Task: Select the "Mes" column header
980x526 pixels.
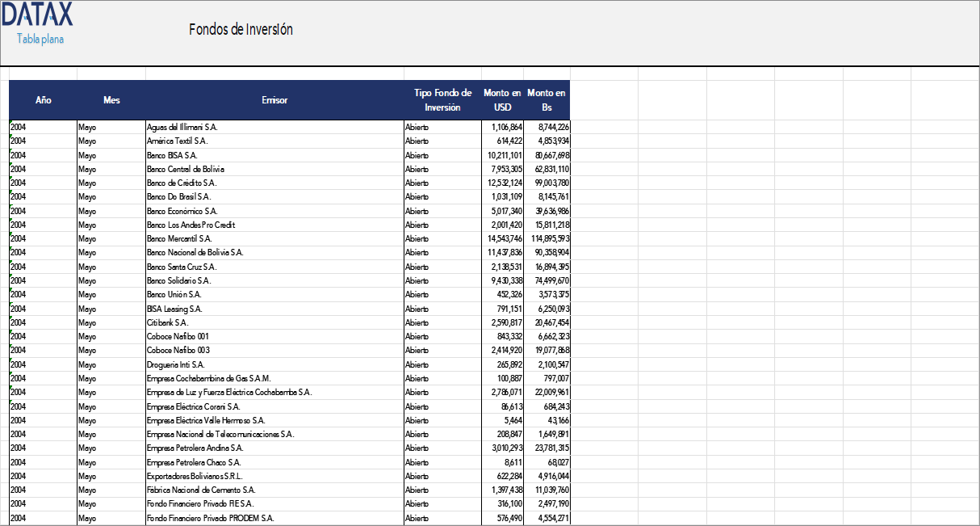Action: tap(112, 100)
